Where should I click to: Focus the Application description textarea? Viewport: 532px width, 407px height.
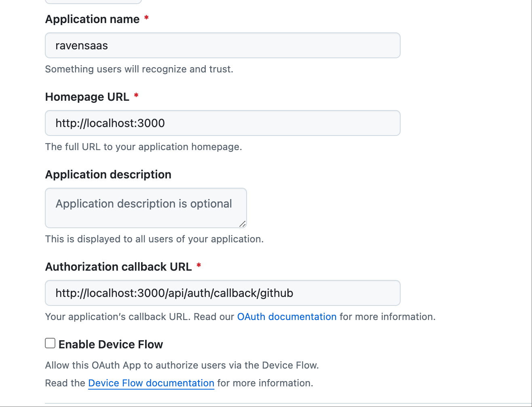[146, 208]
